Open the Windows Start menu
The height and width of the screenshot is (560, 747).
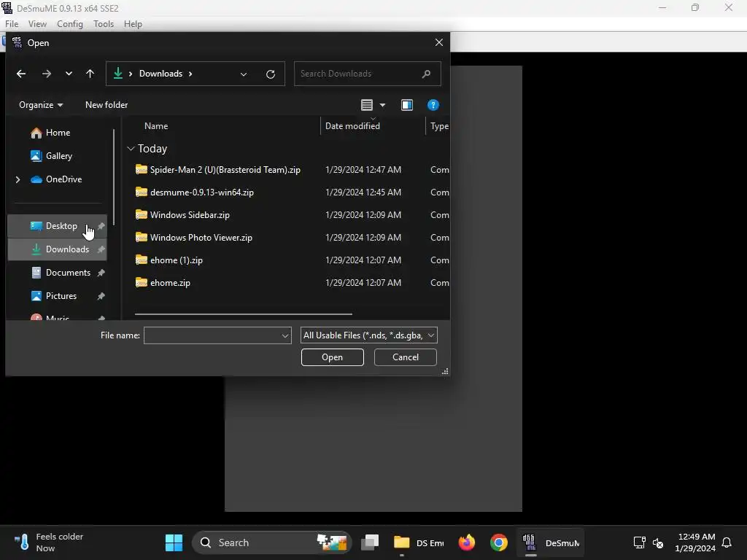(174, 542)
